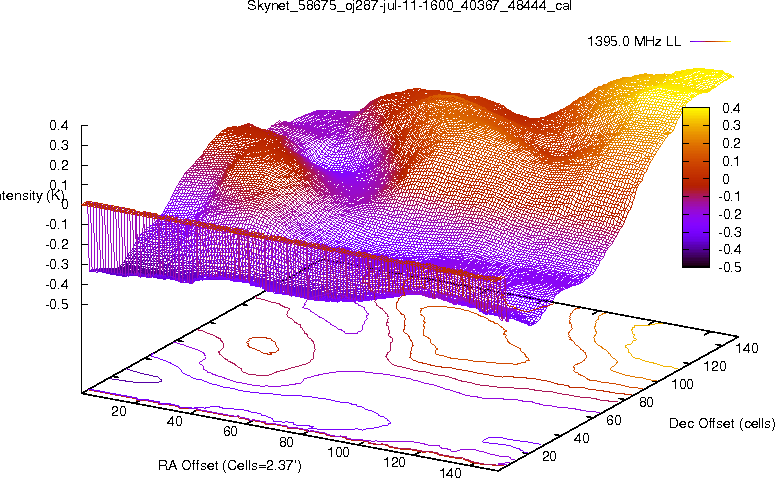The image size is (775, 478).
Task: Click the 0.2 tick on the Intensity axis
Action: click(x=59, y=165)
